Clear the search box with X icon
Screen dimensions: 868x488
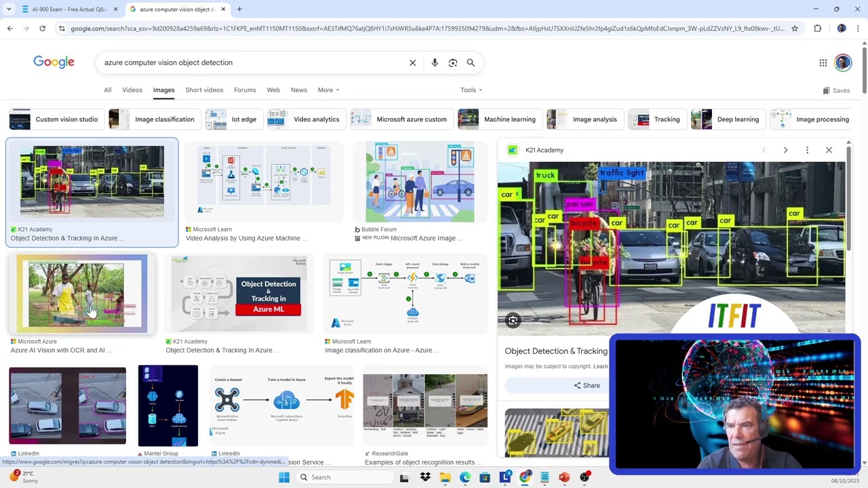point(412,62)
